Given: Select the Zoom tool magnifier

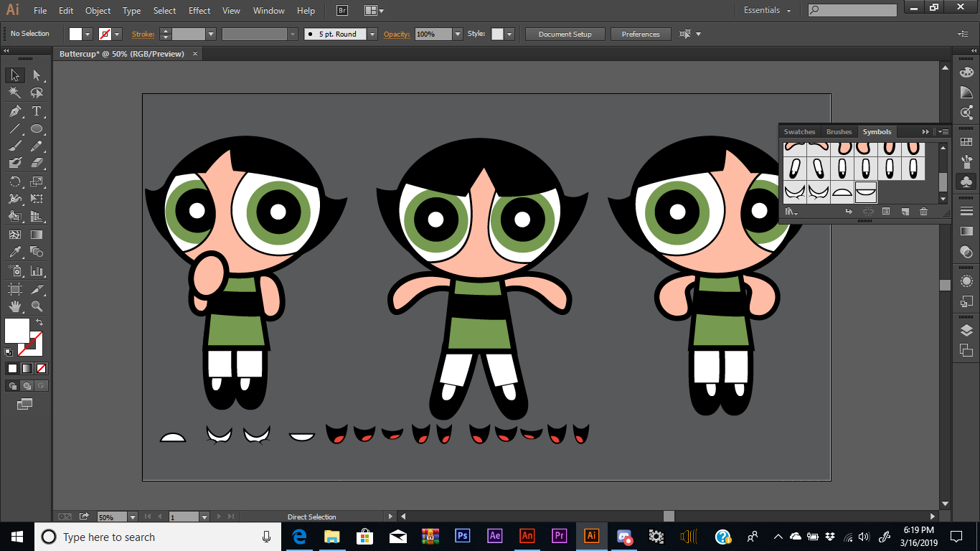Looking at the screenshot, I should click(37, 306).
